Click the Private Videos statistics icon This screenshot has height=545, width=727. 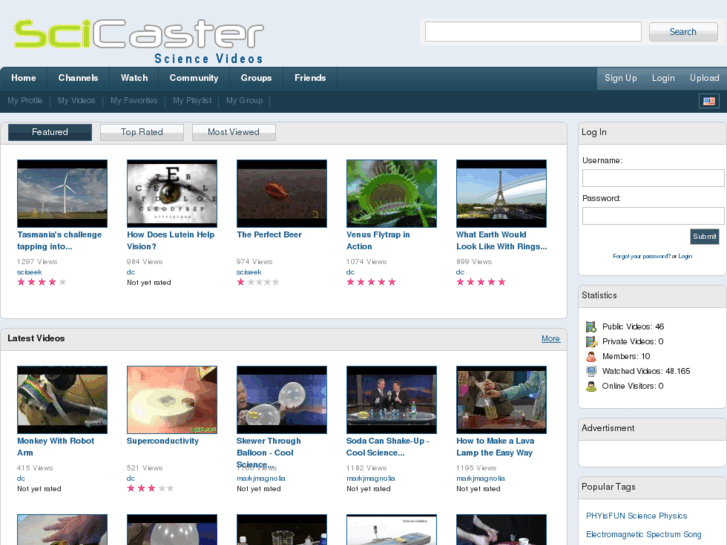591,341
